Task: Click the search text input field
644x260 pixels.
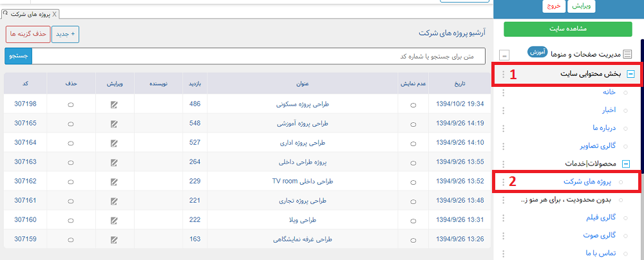Action: 258,56
